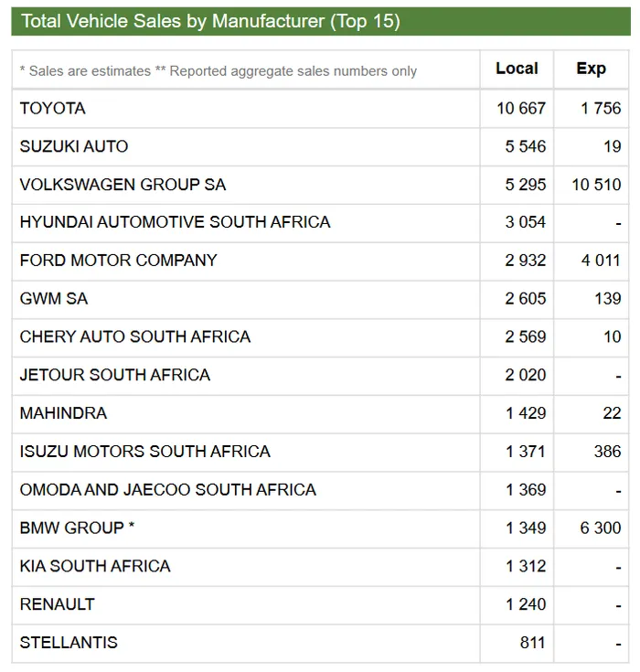The width and height of the screenshot is (640, 672).
Task: Click the 'Local' column header
Action: pyautogui.click(x=517, y=69)
